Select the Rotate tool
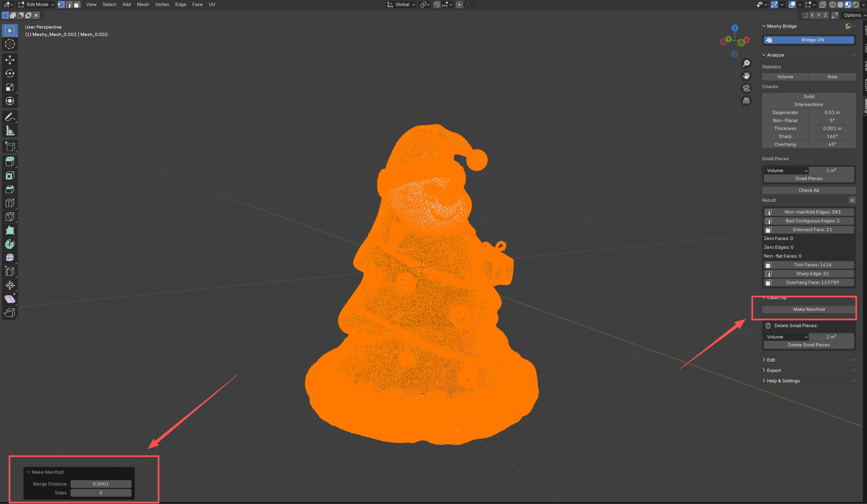Screen dimensions: 867x504 (10, 74)
